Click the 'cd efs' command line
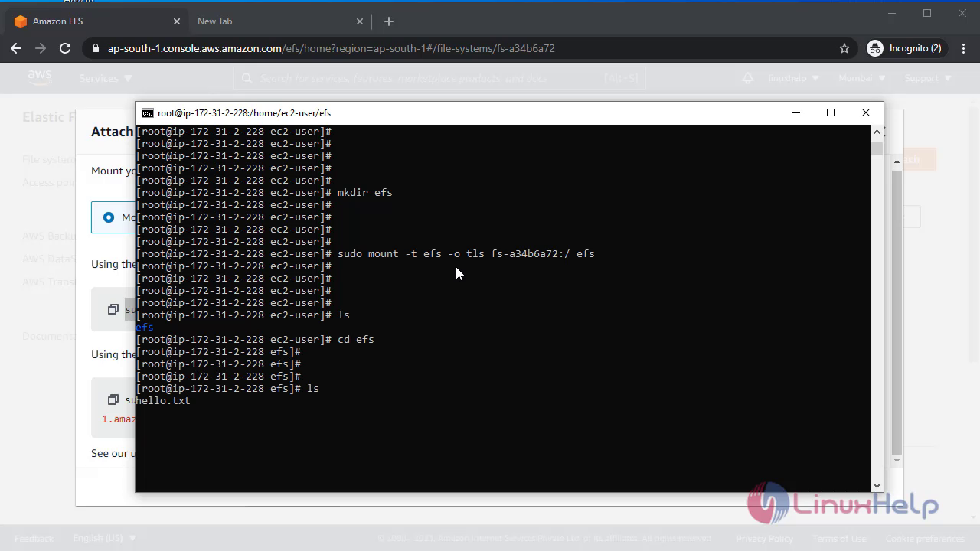980x551 pixels. tap(255, 339)
